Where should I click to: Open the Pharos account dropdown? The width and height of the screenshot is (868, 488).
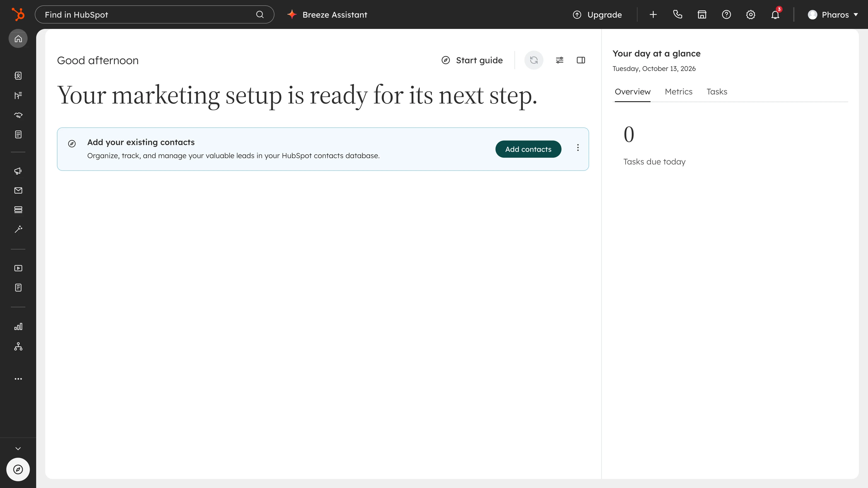(833, 14)
